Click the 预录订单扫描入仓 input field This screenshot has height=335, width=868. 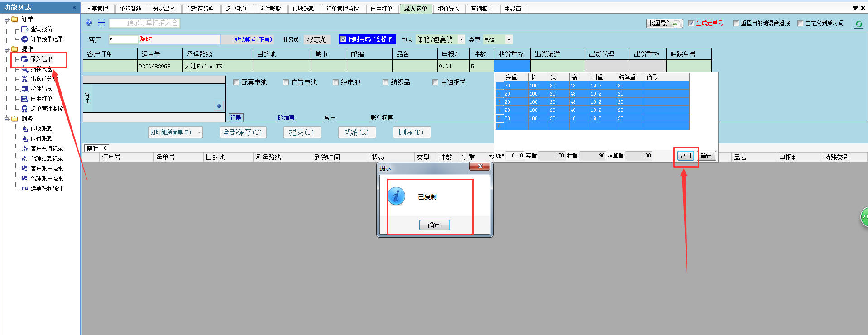145,23
